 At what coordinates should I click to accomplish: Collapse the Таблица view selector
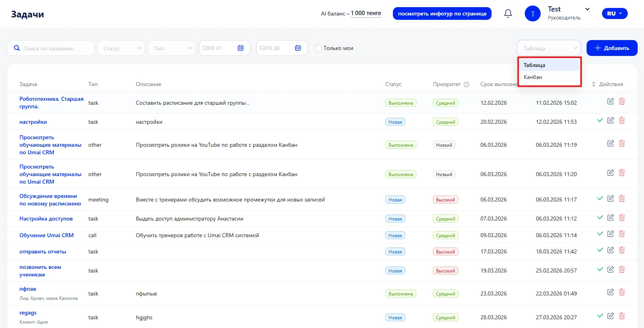(549, 48)
